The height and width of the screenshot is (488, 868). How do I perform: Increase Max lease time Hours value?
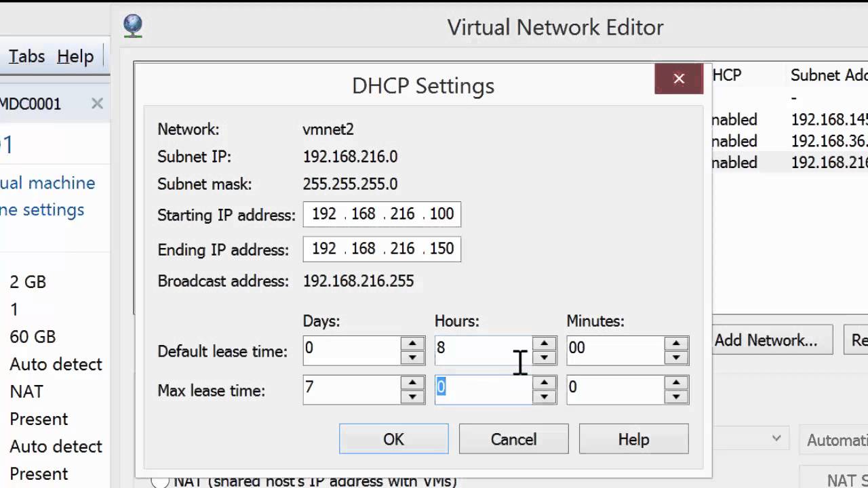click(x=544, y=383)
